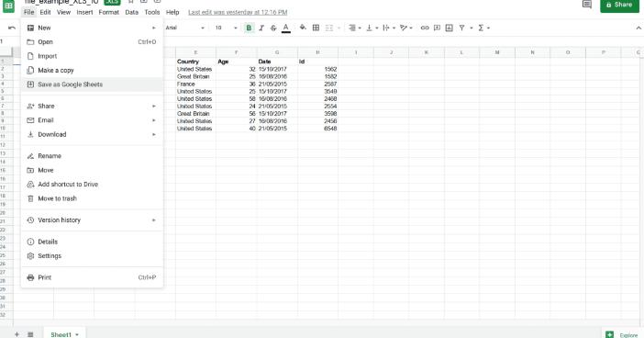Click the green Share button
Image resolution: width=644 pixels, height=338 pixels.
click(620, 5)
